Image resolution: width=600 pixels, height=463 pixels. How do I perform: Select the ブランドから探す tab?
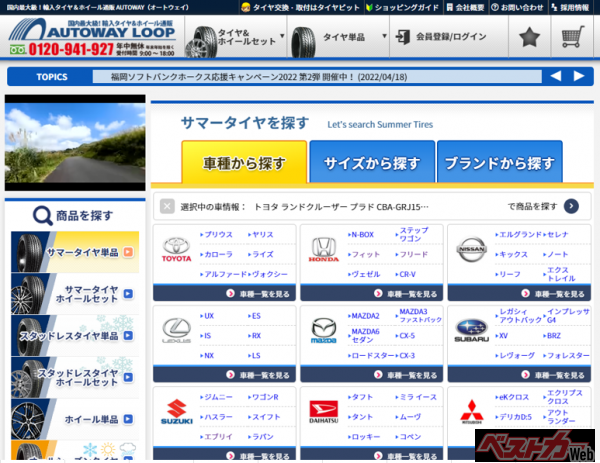500,161
